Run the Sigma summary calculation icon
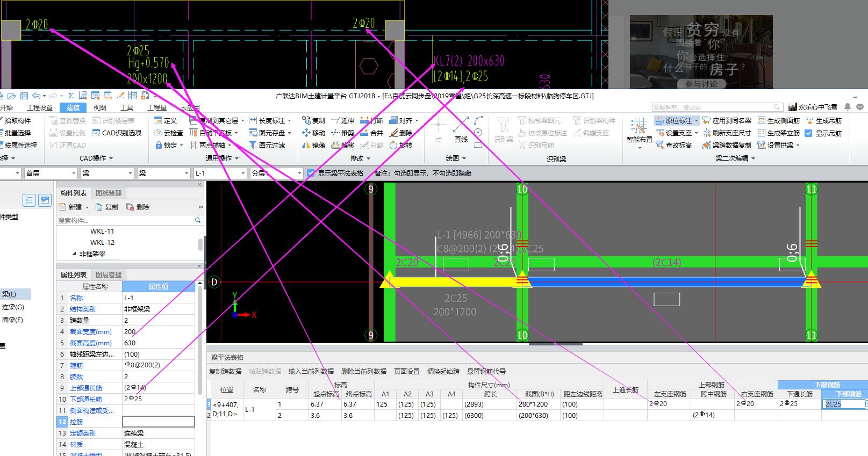Image resolution: width=868 pixels, height=456 pixels. pyautogui.click(x=70, y=96)
